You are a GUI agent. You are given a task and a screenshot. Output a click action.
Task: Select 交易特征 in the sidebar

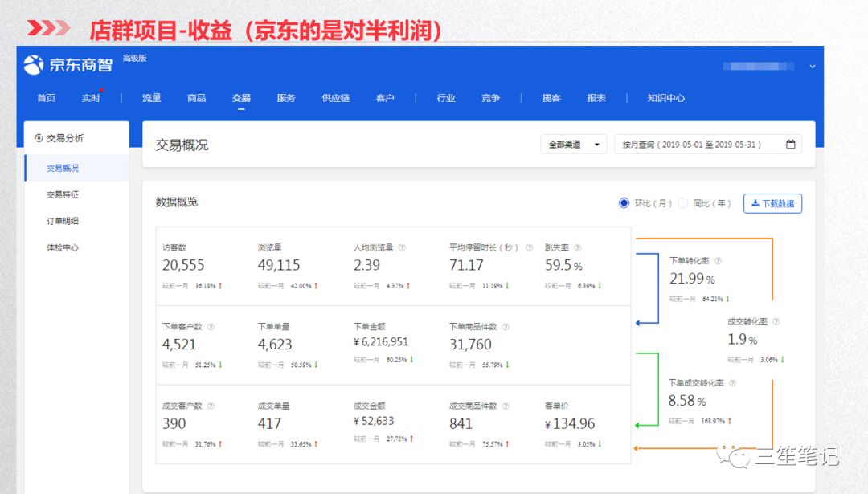pos(63,194)
